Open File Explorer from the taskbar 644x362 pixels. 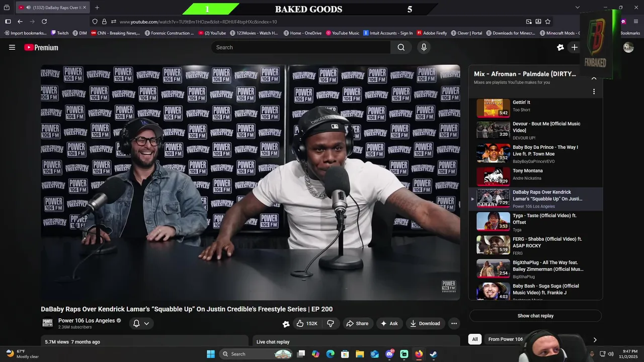point(360,354)
